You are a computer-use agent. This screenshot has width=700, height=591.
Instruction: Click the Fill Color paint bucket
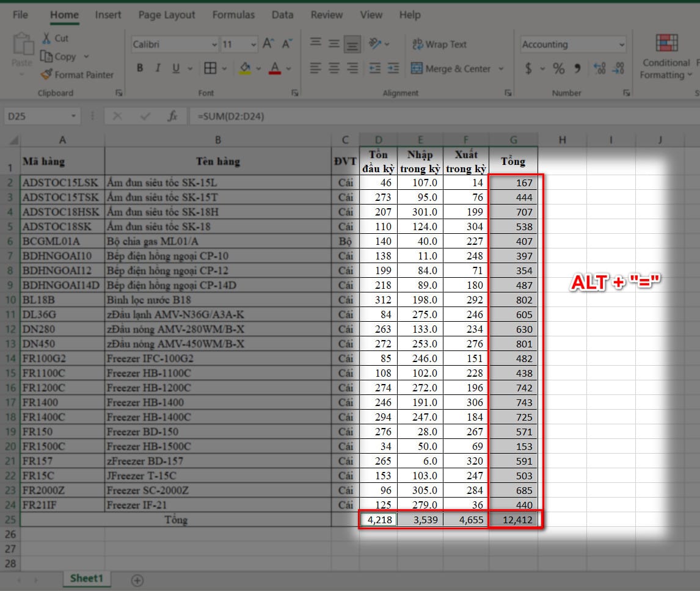tap(245, 68)
